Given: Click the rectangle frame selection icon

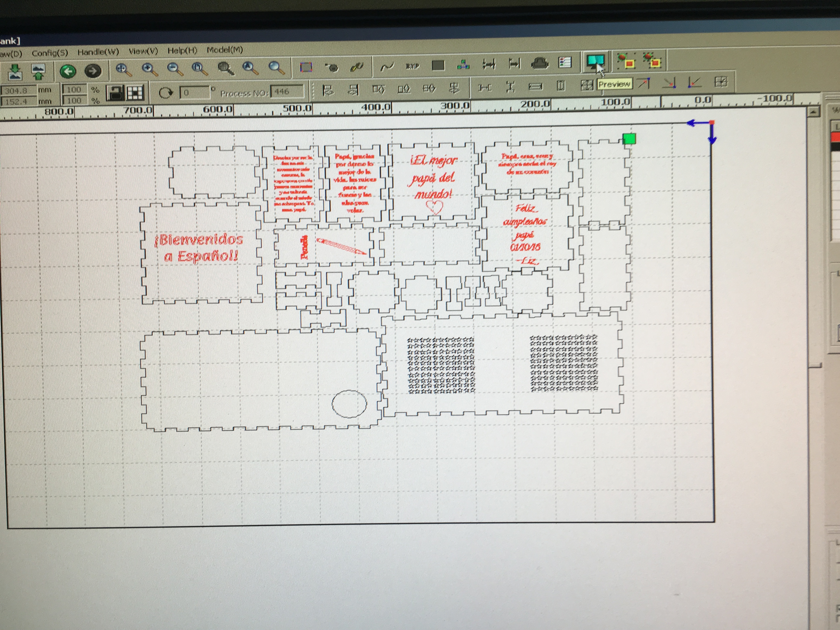Looking at the screenshot, I should (306, 67).
